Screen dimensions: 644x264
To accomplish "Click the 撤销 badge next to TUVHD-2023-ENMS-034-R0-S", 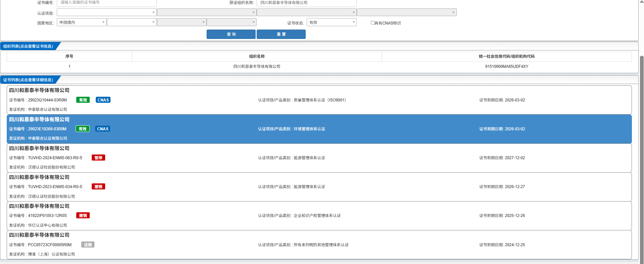I will [x=98, y=187].
